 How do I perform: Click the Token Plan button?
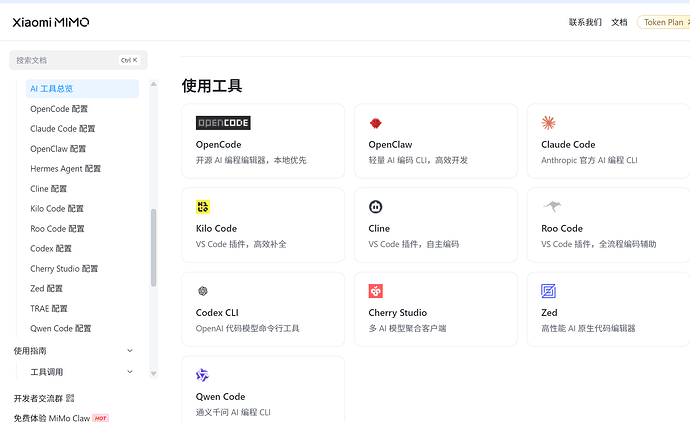(x=663, y=22)
